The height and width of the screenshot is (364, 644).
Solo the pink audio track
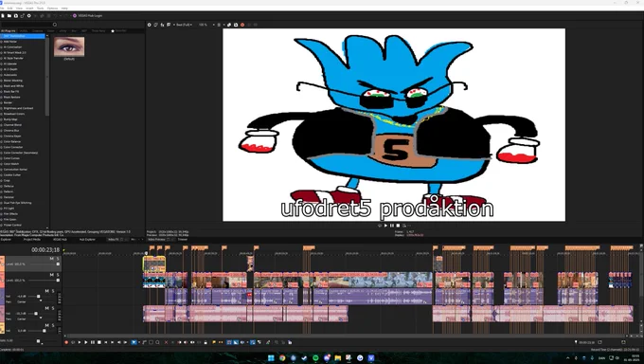pos(53,308)
